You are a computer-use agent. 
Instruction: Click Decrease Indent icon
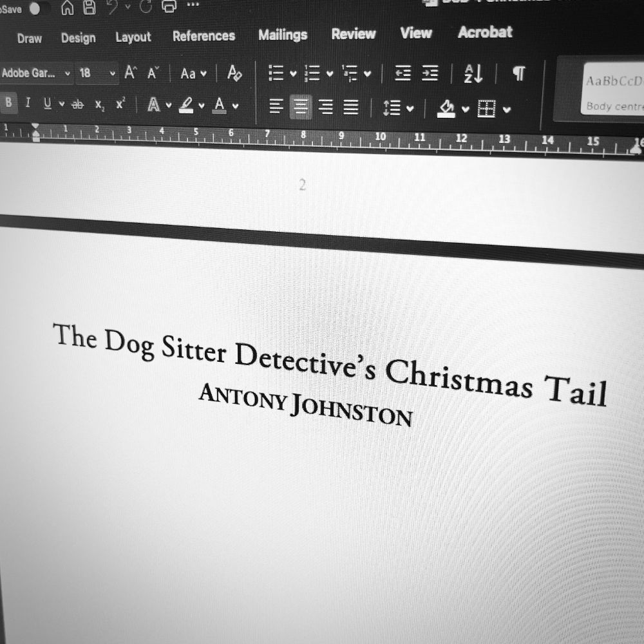tap(403, 73)
